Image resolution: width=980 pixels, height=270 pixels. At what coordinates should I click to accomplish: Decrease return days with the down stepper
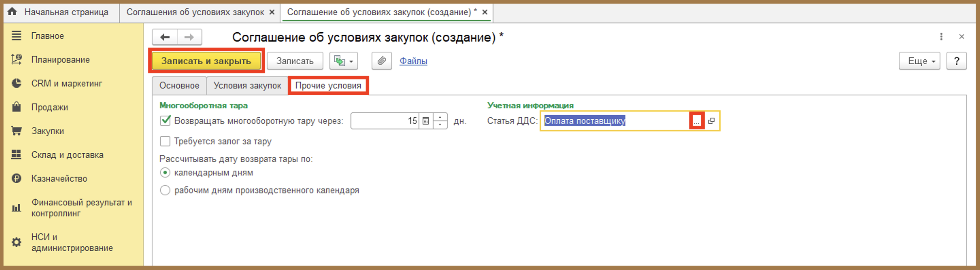click(x=440, y=125)
